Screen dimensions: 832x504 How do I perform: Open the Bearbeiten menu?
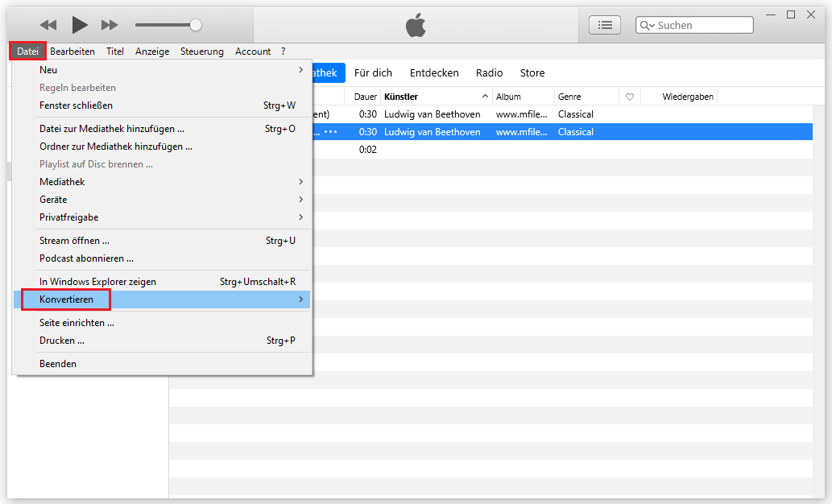coord(72,52)
